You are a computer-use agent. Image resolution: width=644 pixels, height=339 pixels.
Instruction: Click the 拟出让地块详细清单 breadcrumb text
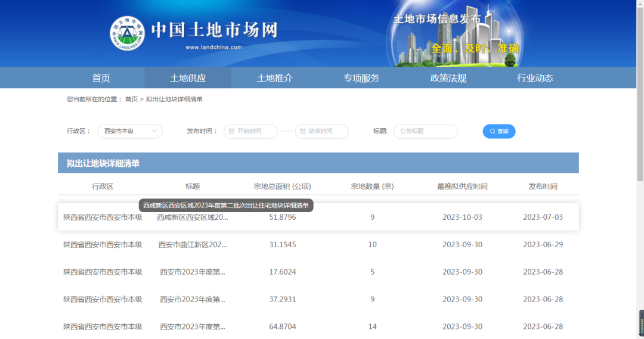tap(174, 99)
